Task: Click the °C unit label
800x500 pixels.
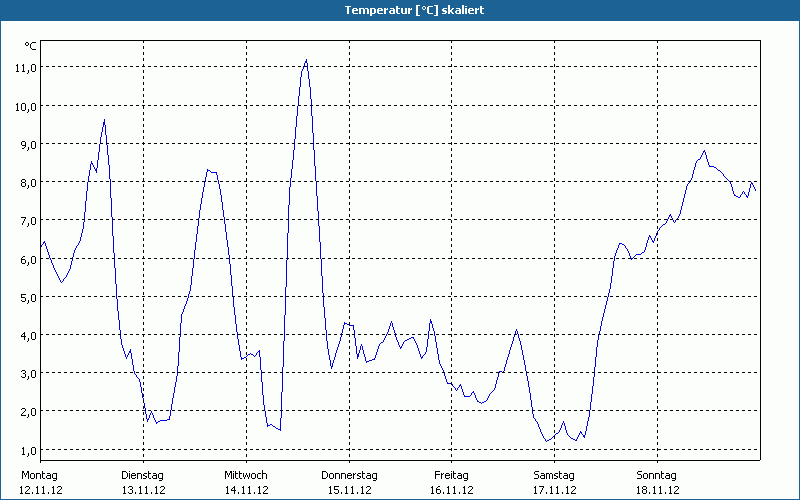Action: (30, 46)
